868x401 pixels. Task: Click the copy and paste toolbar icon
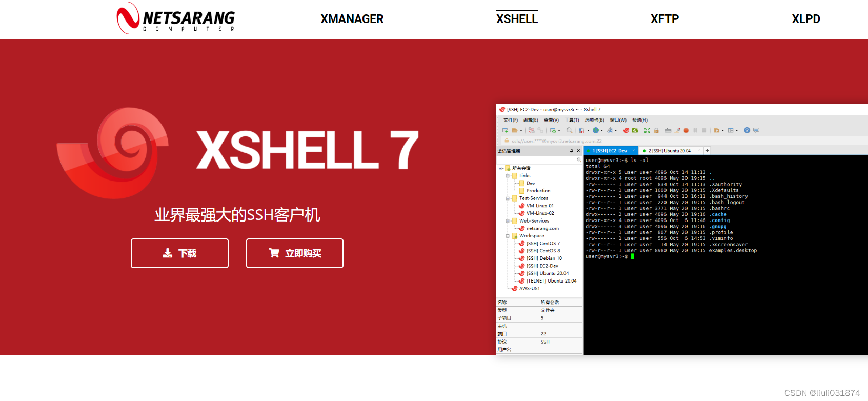[581, 130]
